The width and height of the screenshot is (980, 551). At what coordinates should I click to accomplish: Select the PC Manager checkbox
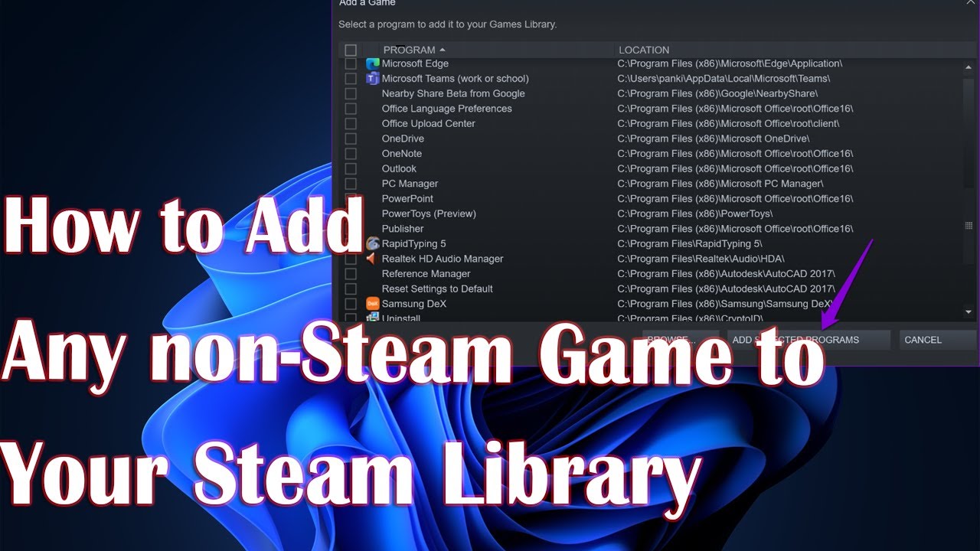(351, 184)
